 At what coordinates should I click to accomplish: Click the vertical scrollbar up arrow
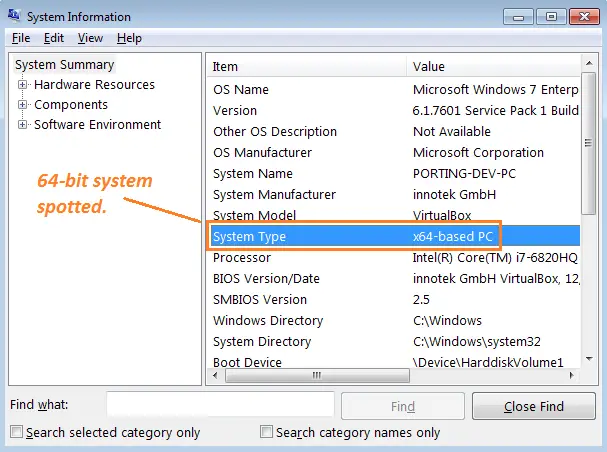pos(589,63)
